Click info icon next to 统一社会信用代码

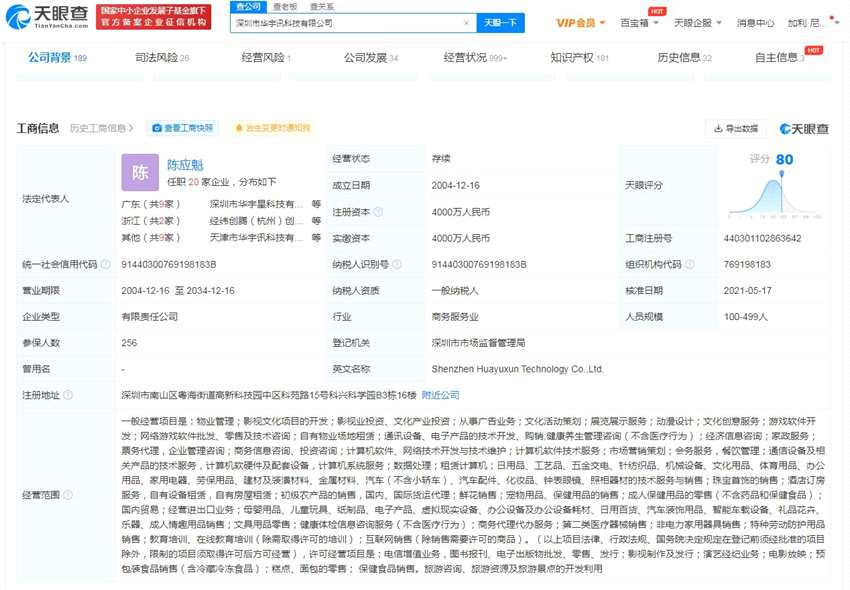[x=106, y=265]
